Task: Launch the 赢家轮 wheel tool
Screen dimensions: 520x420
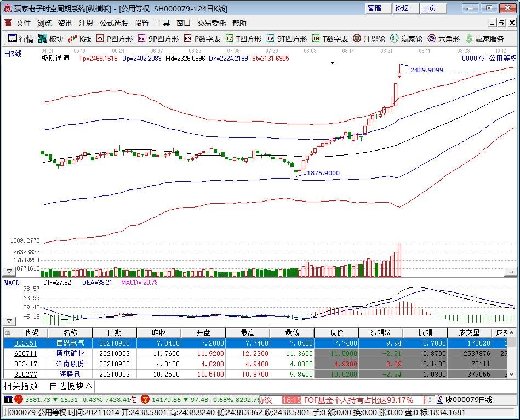Action: point(406,39)
